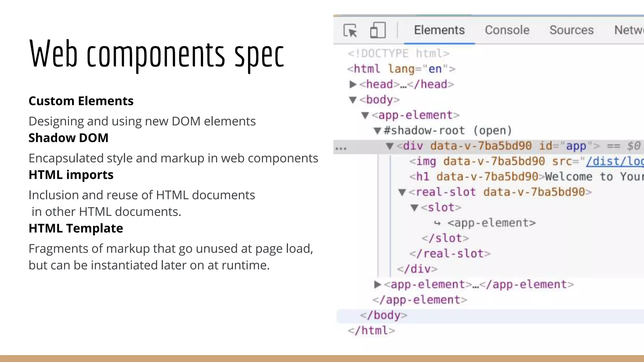Open the Console tab
Viewport: 644px width, 362px height.
(507, 30)
